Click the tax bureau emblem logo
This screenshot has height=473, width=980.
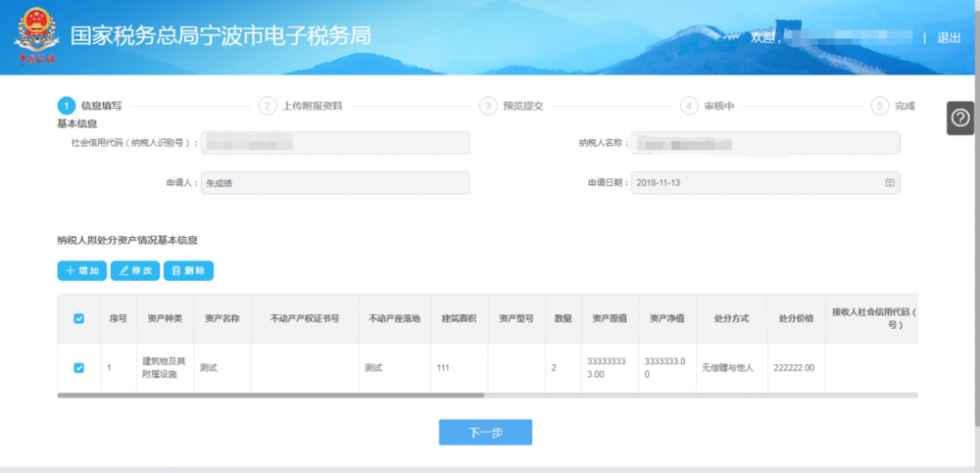pyautogui.click(x=37, y=36)
